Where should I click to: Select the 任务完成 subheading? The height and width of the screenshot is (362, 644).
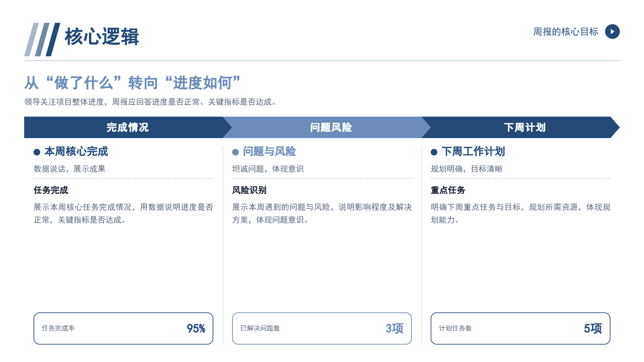coord(51,190)
